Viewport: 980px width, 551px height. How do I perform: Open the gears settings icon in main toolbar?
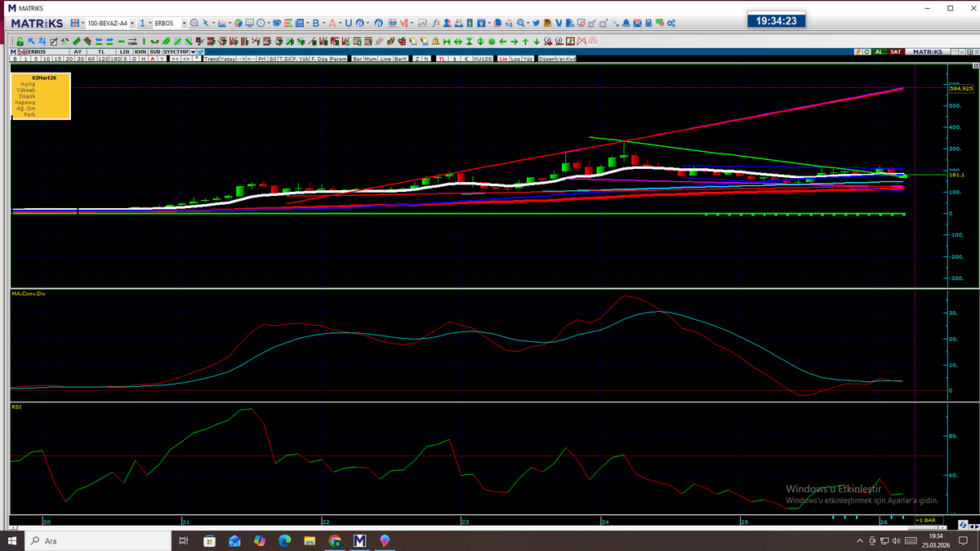(671, 23)
